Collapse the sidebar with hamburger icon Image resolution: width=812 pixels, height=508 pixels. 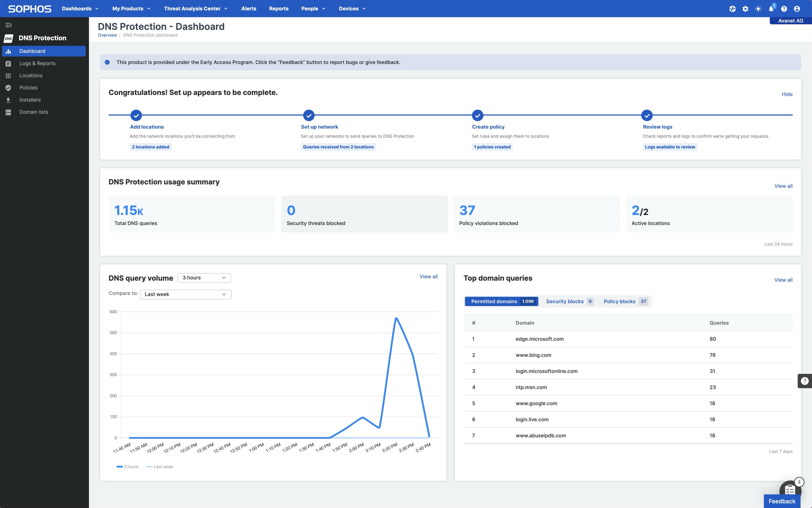pyautogui.click(x=9, y=25)
